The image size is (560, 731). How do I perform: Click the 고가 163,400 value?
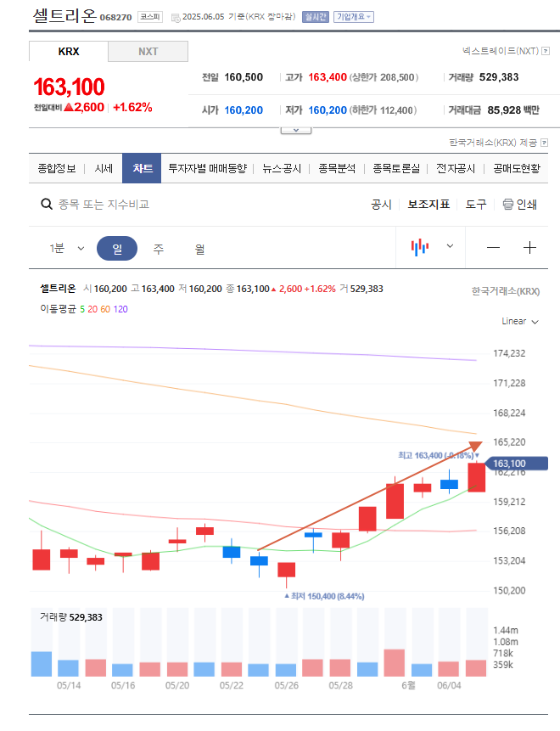coord(327,77)
